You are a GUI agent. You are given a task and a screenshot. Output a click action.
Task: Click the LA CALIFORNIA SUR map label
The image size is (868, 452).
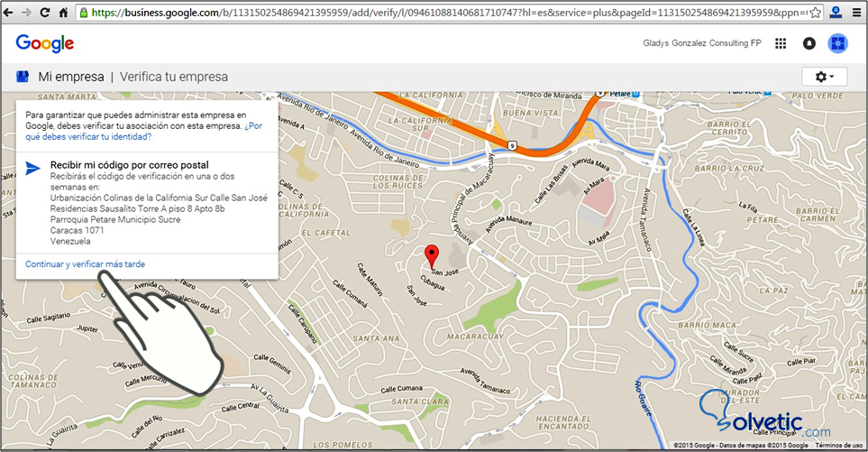pyautogui.click(x=420, y=125)
